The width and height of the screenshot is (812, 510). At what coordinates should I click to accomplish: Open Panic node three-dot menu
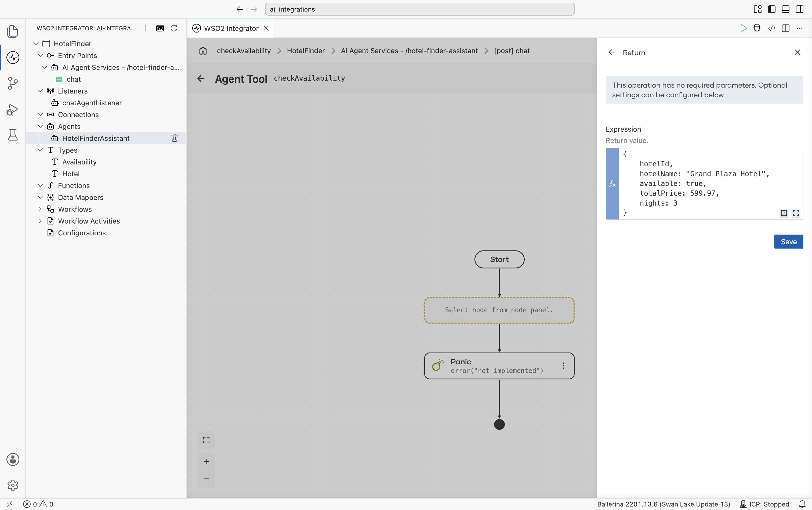(x=563, y=366)
